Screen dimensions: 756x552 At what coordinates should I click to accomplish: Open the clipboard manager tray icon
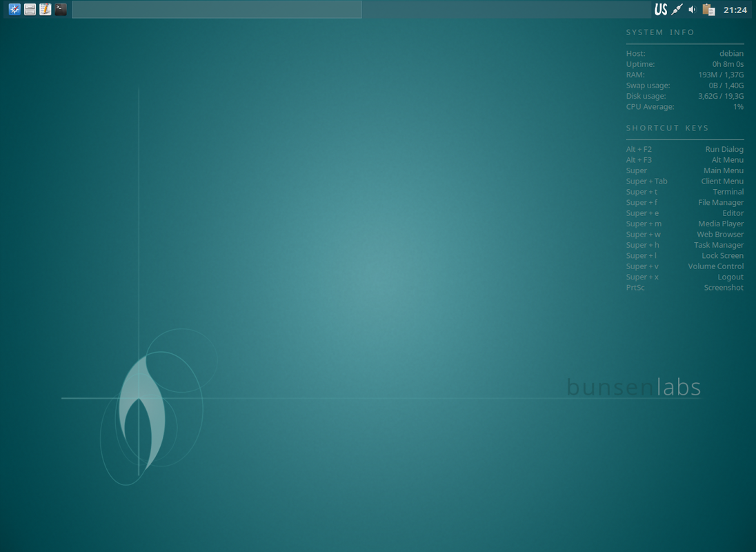[x=708, y=9]
